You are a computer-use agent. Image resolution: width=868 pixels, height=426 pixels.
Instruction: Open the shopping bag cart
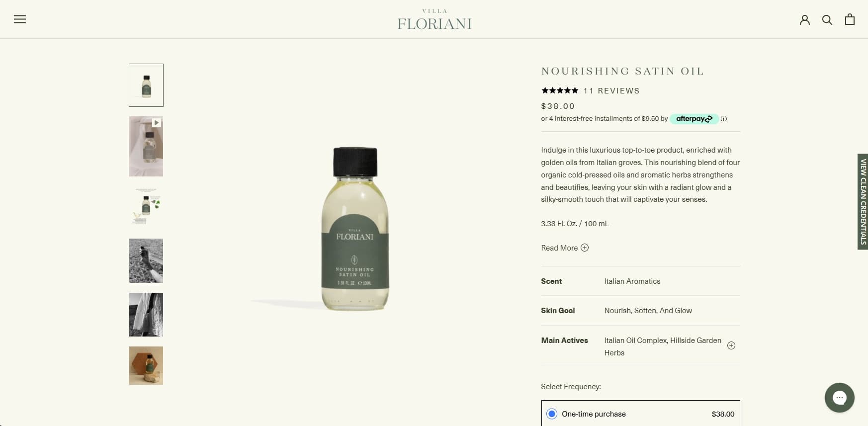[850, 19]
